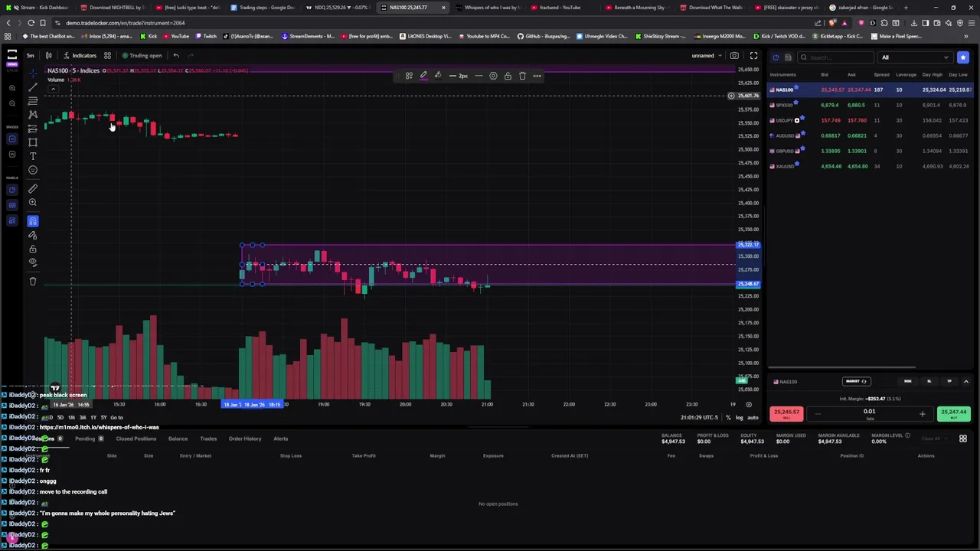
Task: Collapse the Volume indicator legend arrow
Action: tap(53, 89)
